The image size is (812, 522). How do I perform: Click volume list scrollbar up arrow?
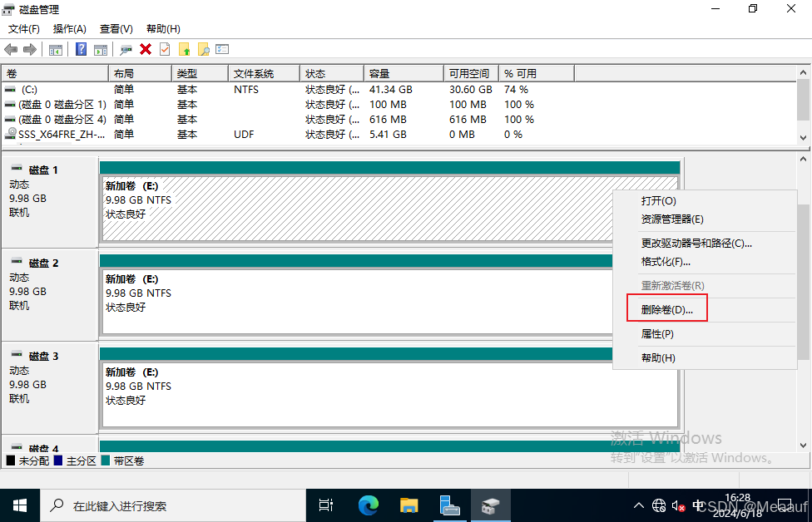(x=803, y=73)
